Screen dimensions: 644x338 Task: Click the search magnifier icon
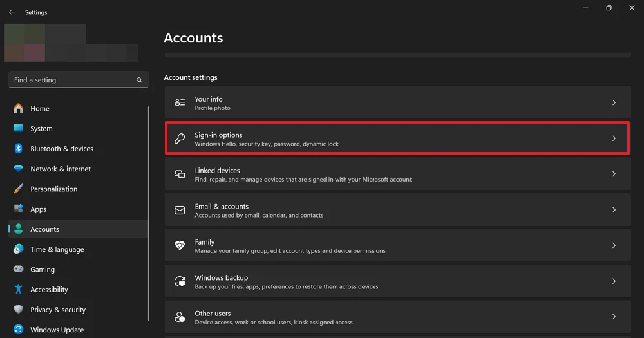click(139, 80)
